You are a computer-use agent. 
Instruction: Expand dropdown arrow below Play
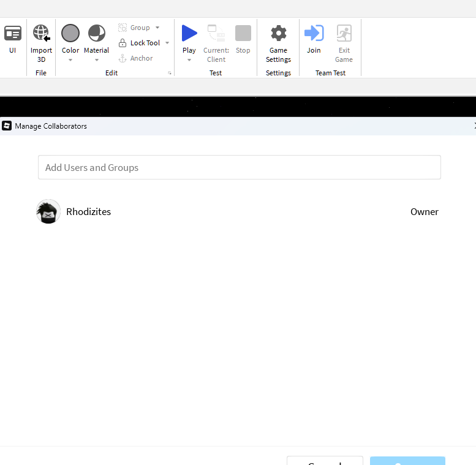pyautogui.click(x=189, y=60)
